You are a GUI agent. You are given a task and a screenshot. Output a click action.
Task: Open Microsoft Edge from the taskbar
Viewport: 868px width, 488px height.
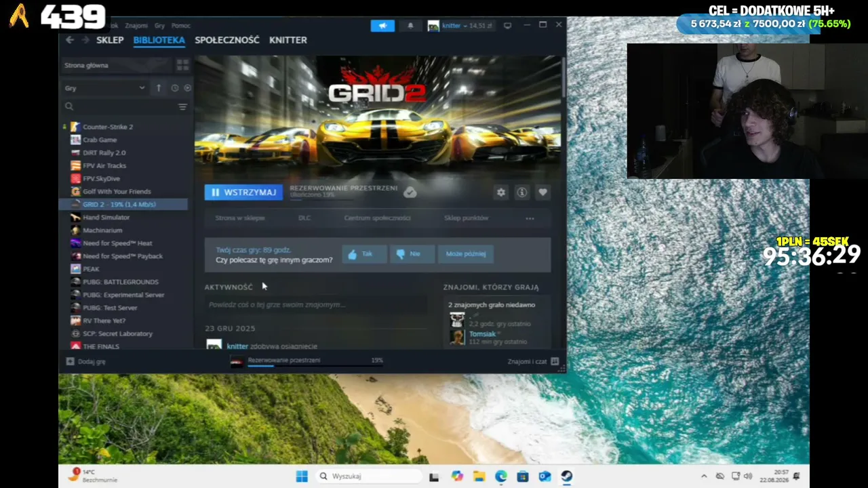(x=500, y=476)
